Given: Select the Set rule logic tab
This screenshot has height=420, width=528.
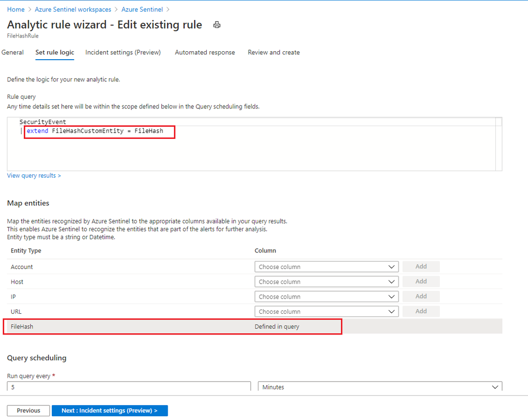Looking at the screenshot, I should 54,52.
